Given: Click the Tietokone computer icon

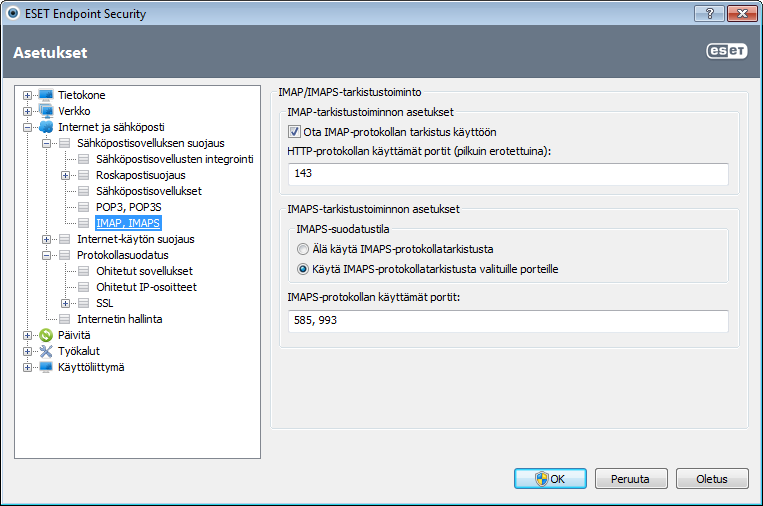Looking at the screenshot, I should [x=46, y=95].
